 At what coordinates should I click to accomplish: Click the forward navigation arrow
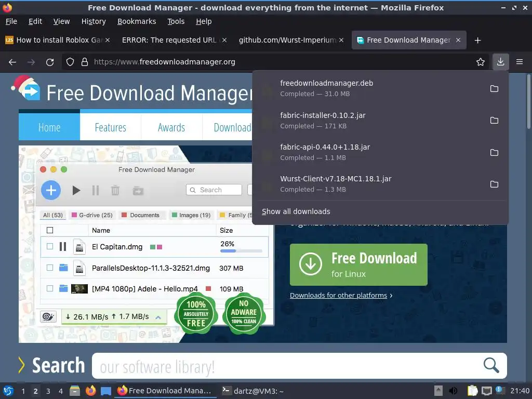(x=31, y=62)
